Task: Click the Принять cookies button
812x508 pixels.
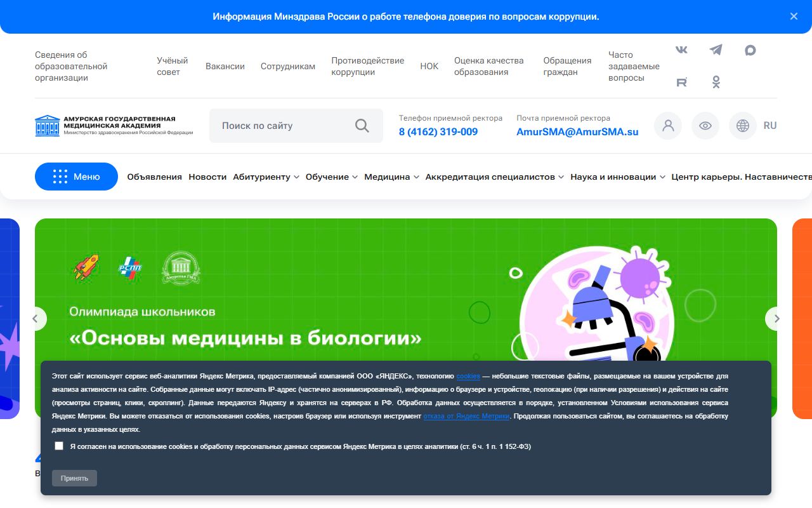Action: [74, 478]
